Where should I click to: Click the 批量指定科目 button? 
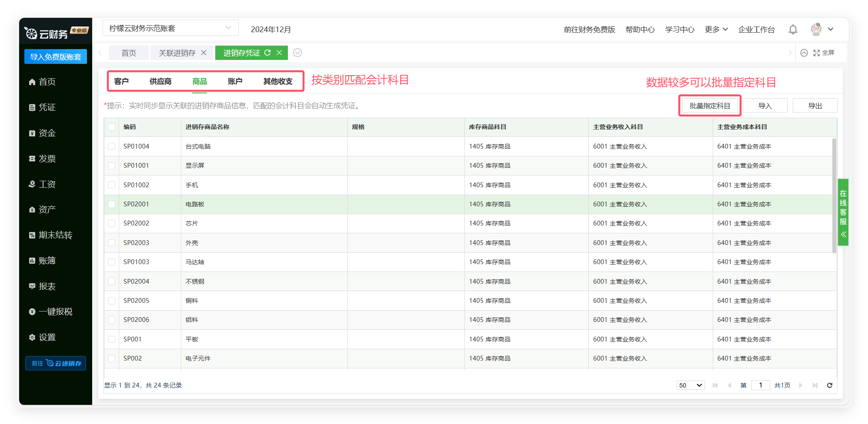(x=710, y=106)
